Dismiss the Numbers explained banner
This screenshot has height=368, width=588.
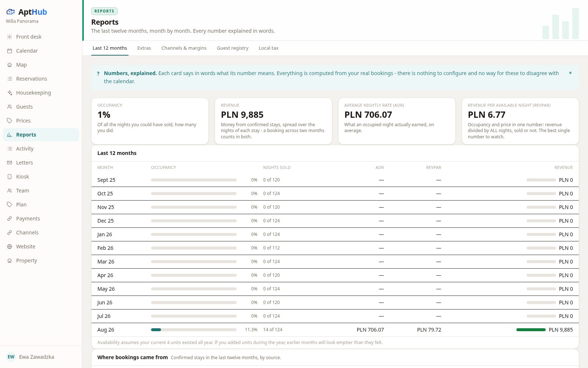coord(570,73)
